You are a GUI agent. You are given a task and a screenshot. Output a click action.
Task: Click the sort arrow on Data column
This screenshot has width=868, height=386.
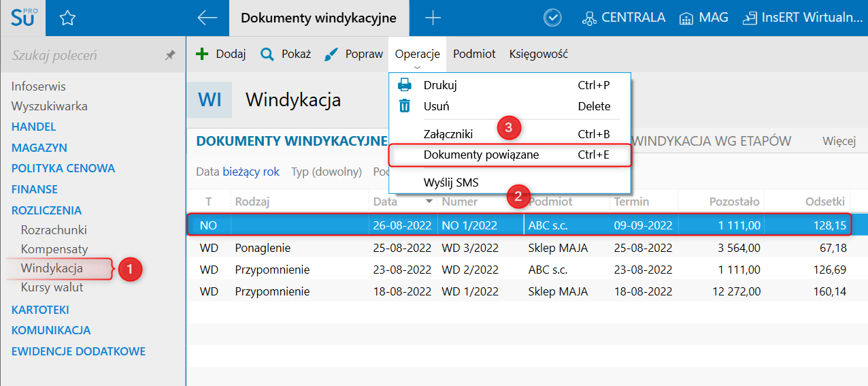pyautogui.click(x=429, y=202)
